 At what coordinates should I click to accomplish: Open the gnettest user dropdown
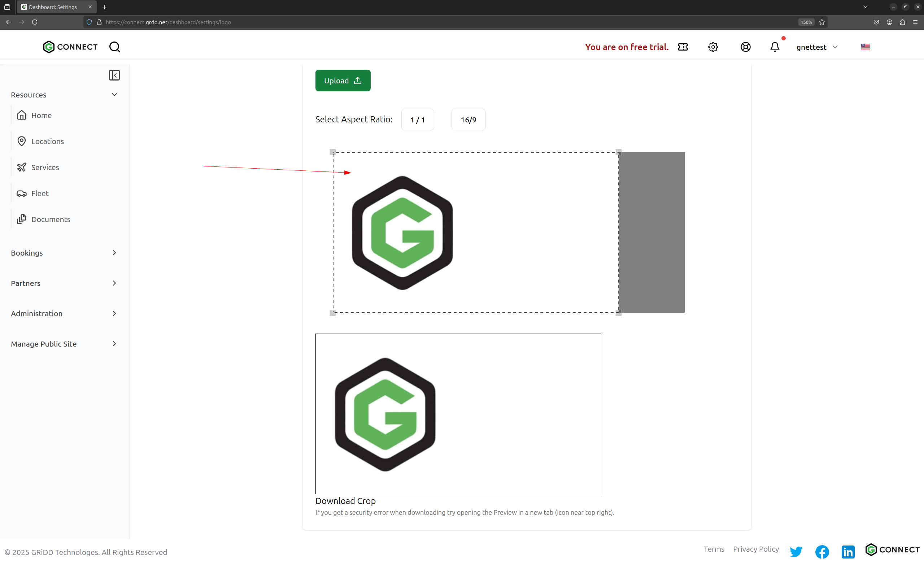click(x=817, y=47)
